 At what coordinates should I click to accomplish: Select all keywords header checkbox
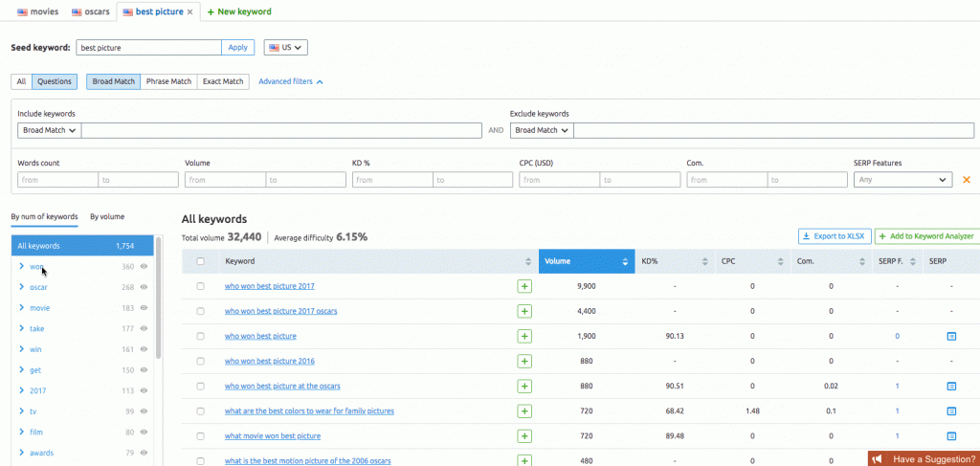pyautogui.click(x=201, y=261)
